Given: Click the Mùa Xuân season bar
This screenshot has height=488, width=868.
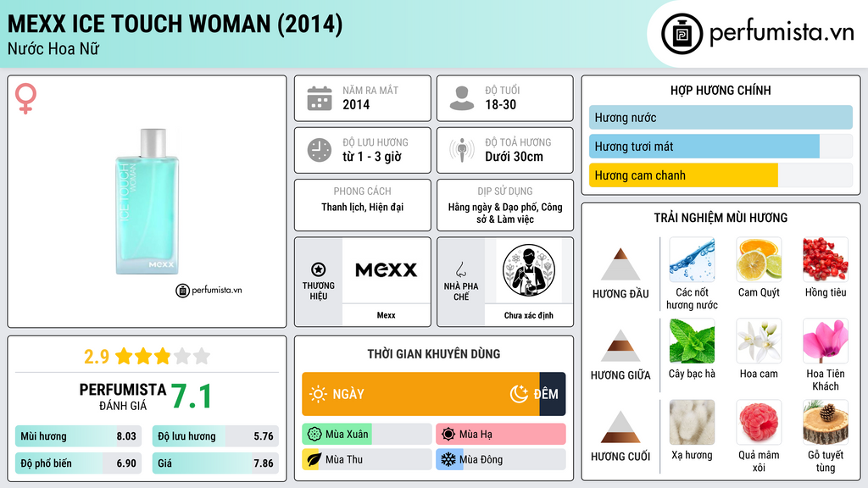Looking at the screenshot, I should coord(367,435).
